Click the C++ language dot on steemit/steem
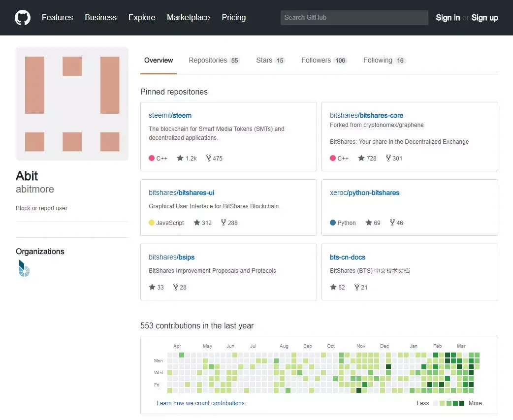 [x=152, y=158]
